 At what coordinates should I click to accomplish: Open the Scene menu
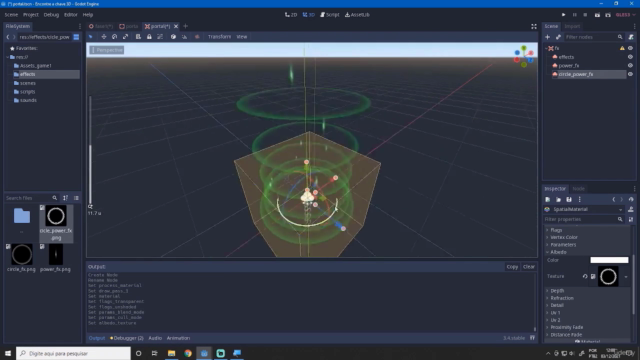coord(11,15)
